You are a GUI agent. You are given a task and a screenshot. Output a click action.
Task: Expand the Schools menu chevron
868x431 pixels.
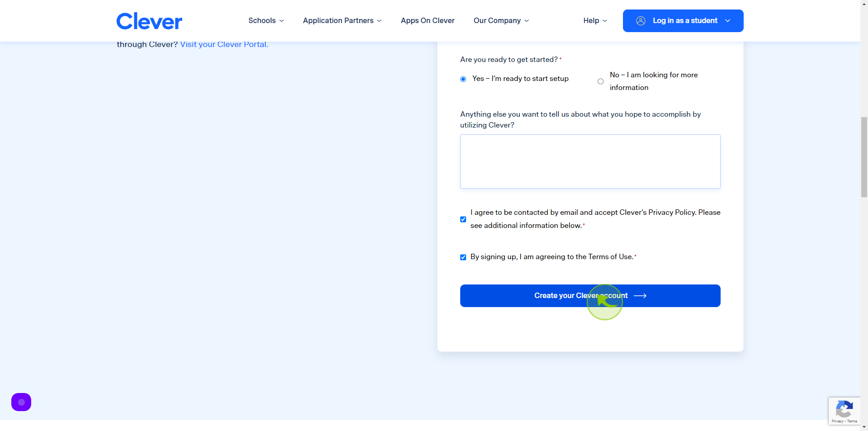[282, 21]
